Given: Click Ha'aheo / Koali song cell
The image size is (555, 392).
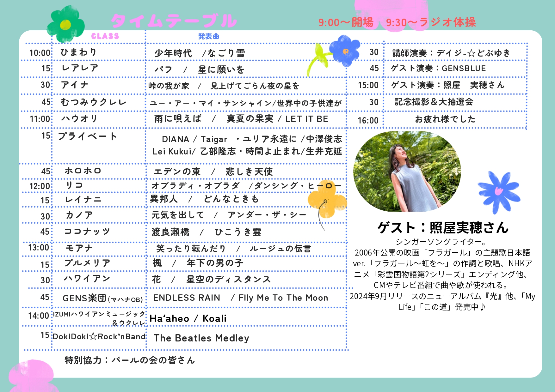Looking at the screenshot, I should [188, 318].
